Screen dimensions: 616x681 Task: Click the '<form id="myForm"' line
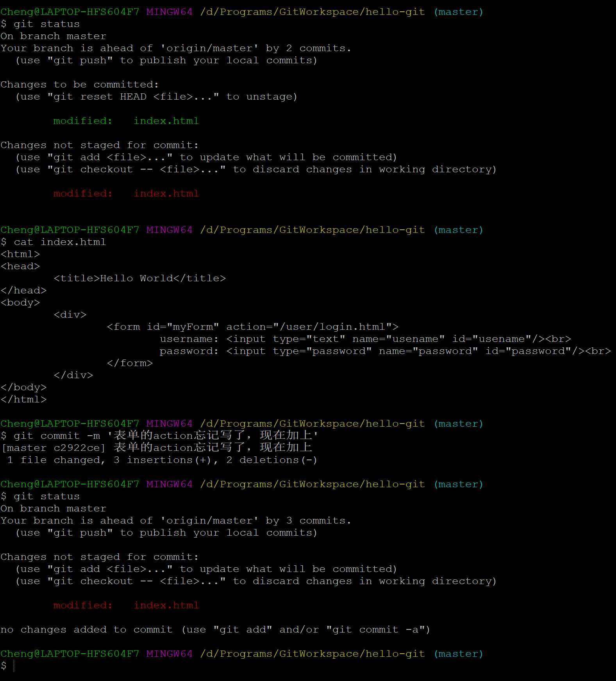[x=253, y=327]
